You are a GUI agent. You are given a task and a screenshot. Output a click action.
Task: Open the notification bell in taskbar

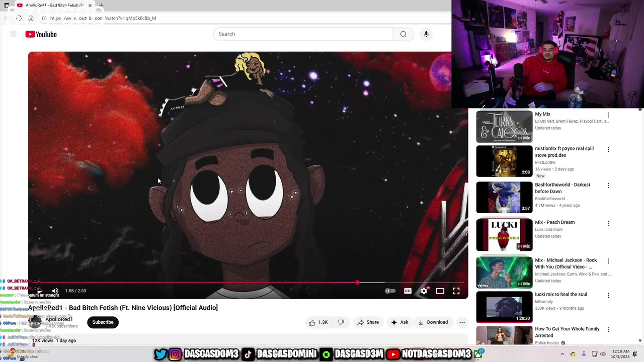click(635, 354)
